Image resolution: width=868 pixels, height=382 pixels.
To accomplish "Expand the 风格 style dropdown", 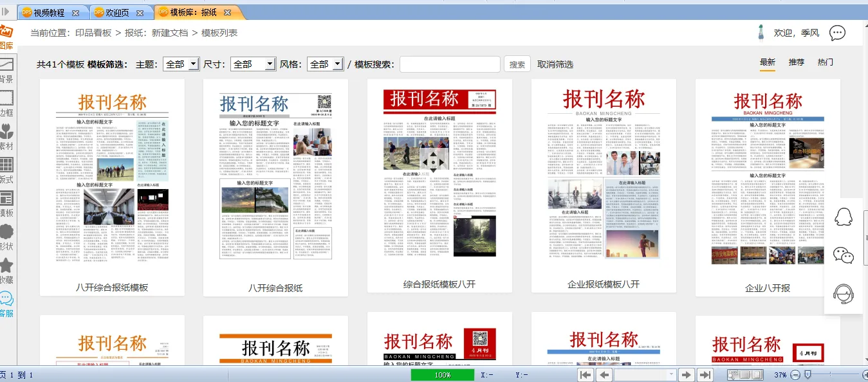I will [326, 64].
